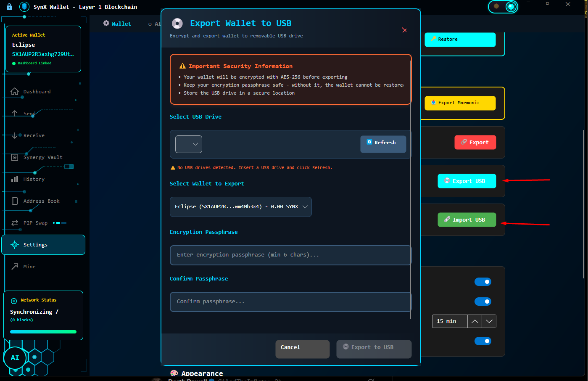Viewport: 588px width, 381px height.
Task: Click the 'No USB drives detected' warning text
Action: pos(255,168)
